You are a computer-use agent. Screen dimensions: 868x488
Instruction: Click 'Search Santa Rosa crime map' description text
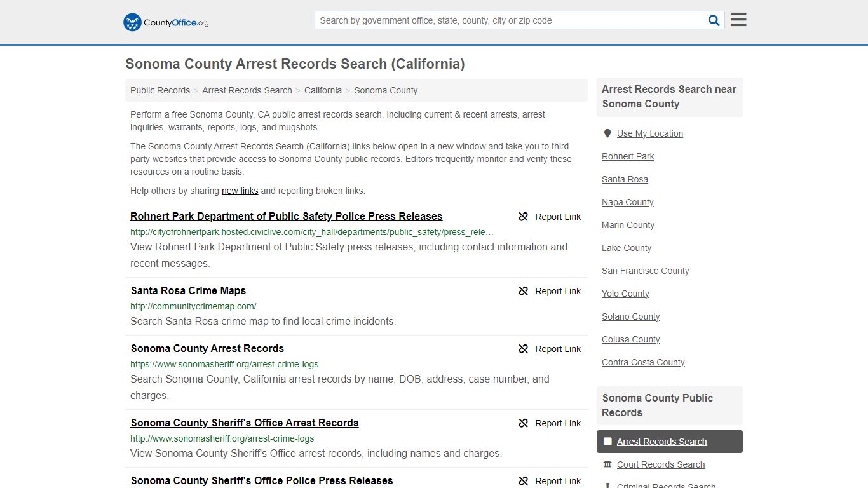[x=263, y=322]
